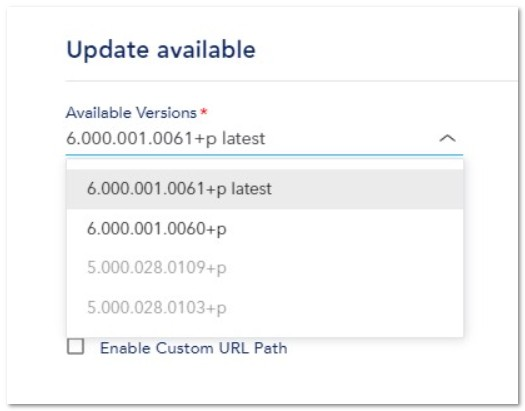Collapse the Available Versions dropdown chevron
The image size is (525, 411).
[x=447, y=139]
